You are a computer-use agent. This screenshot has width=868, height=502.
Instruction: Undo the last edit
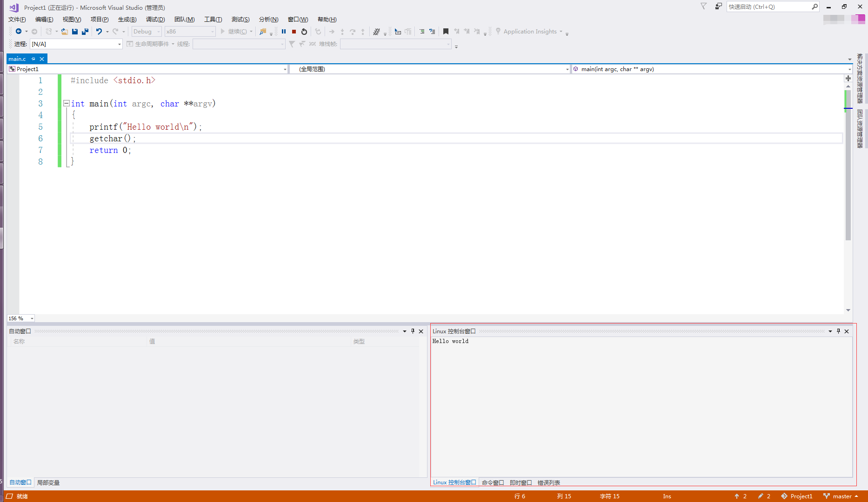tap(99, 32)
